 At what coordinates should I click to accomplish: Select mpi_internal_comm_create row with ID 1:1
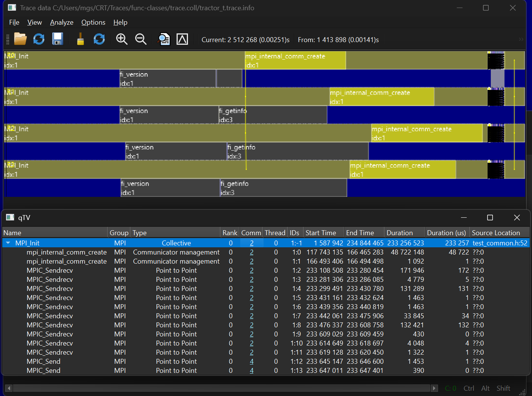pos(266,261)
